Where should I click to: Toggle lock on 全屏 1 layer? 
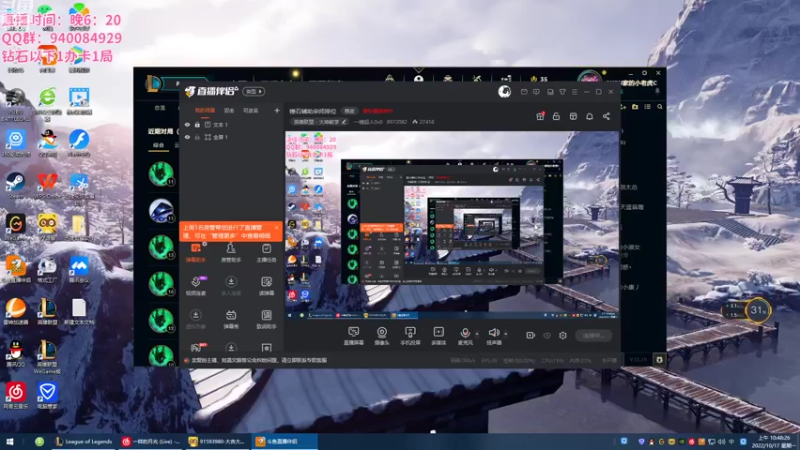(197, 137)
